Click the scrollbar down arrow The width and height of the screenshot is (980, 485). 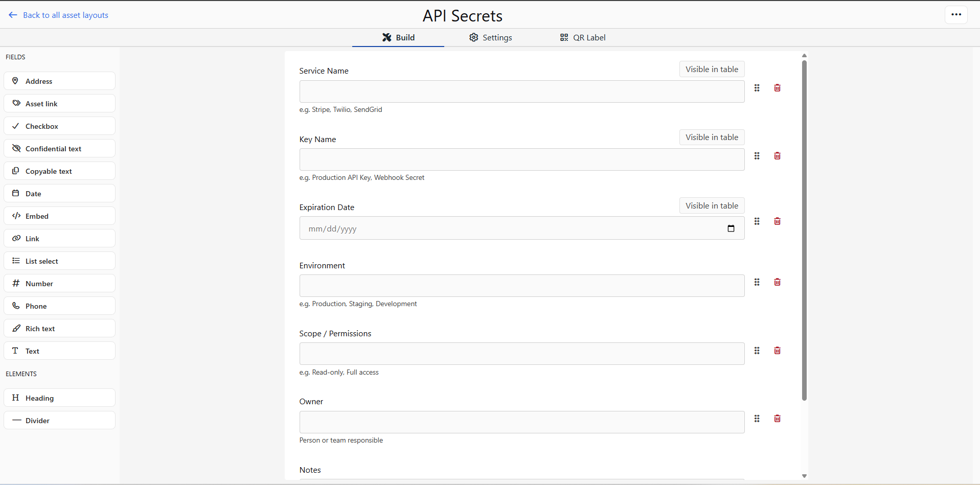(x=804, y=476)
